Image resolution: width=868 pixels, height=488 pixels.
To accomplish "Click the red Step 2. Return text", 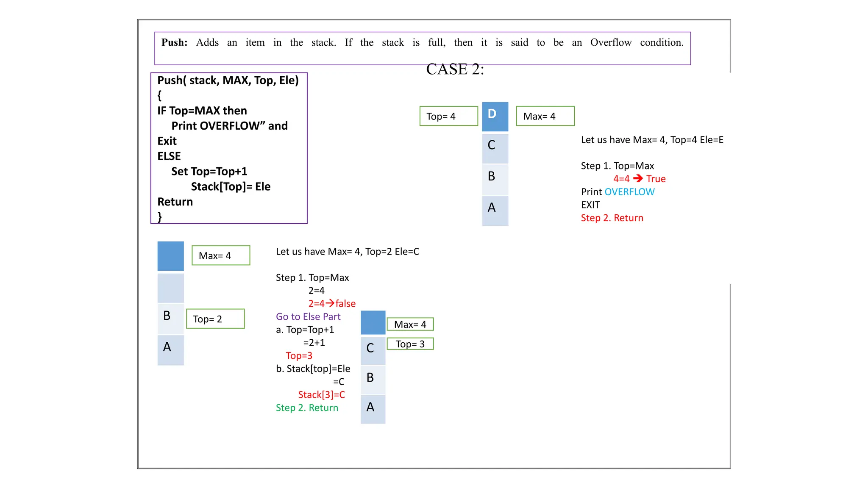I will [612, 218].
